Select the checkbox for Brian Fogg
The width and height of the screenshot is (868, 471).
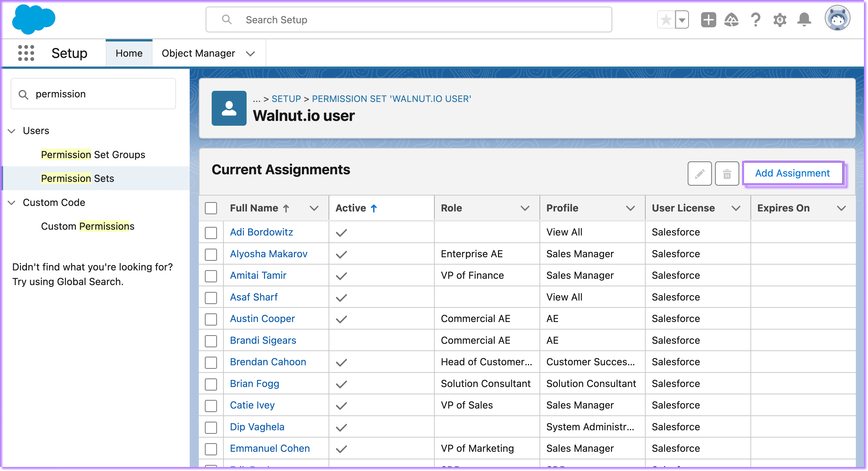[x=211, y=384]
